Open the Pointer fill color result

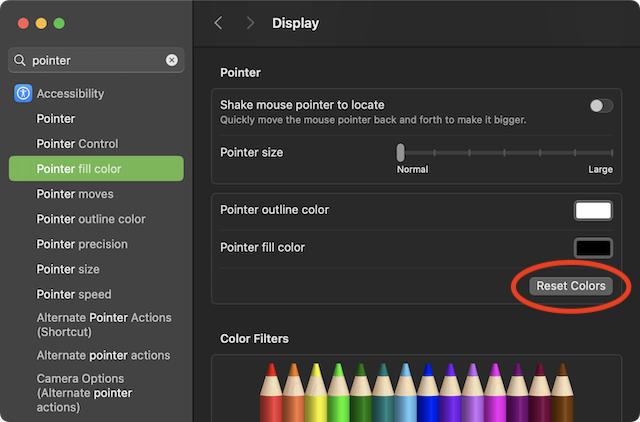pyautogui.click(x=79, y=169)
